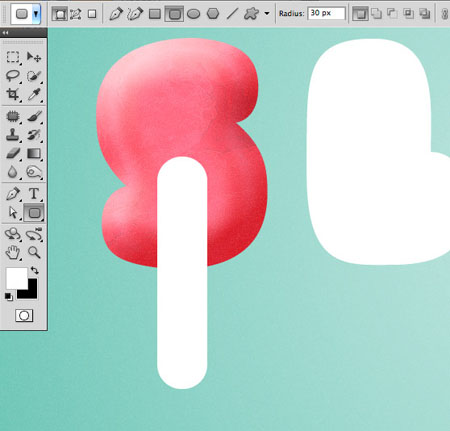
Task: Select the Hand tool
Action: pos(13,252)
